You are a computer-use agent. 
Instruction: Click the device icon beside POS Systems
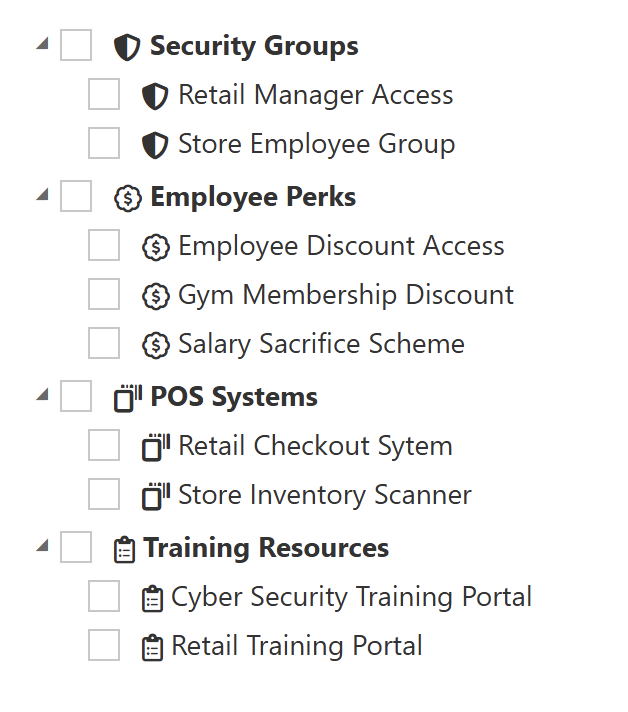127,398
